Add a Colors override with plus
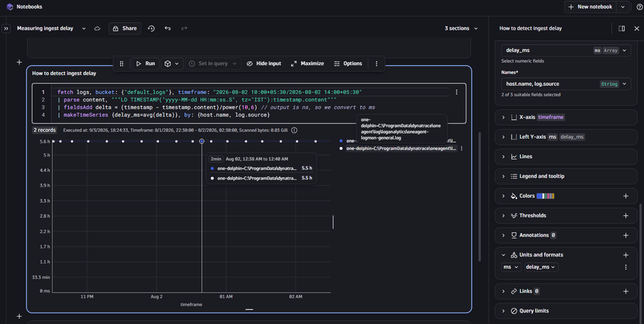This screenshot has width=644, height=324. tap(625, 196)
